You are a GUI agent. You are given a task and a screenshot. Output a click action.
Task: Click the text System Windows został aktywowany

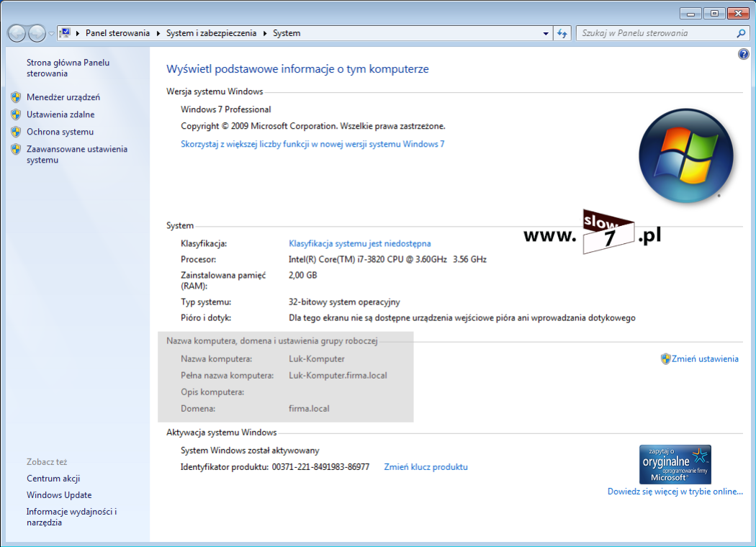tap(250, 451)
